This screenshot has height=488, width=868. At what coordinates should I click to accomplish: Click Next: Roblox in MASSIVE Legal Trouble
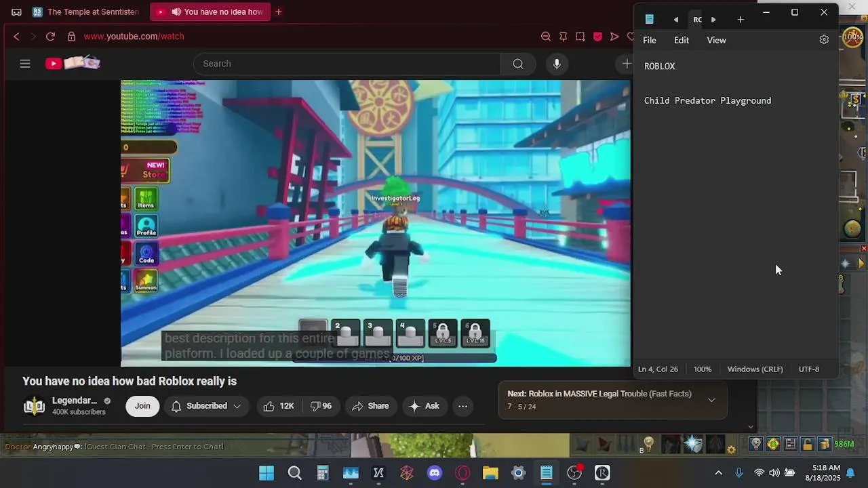[599, 394]
